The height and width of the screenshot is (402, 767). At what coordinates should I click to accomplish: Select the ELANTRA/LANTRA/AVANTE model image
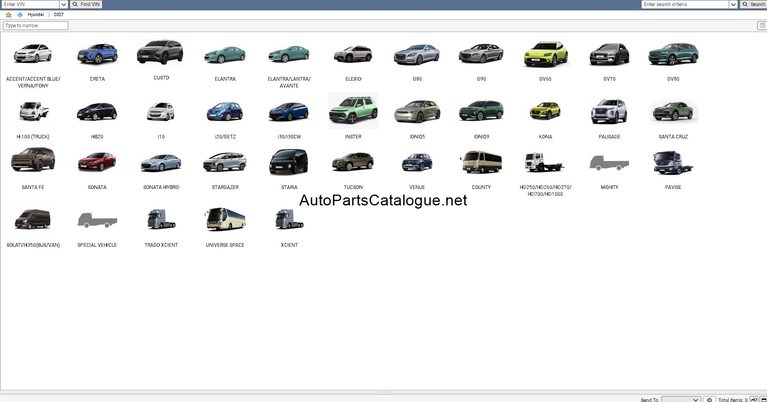(289, 54)
